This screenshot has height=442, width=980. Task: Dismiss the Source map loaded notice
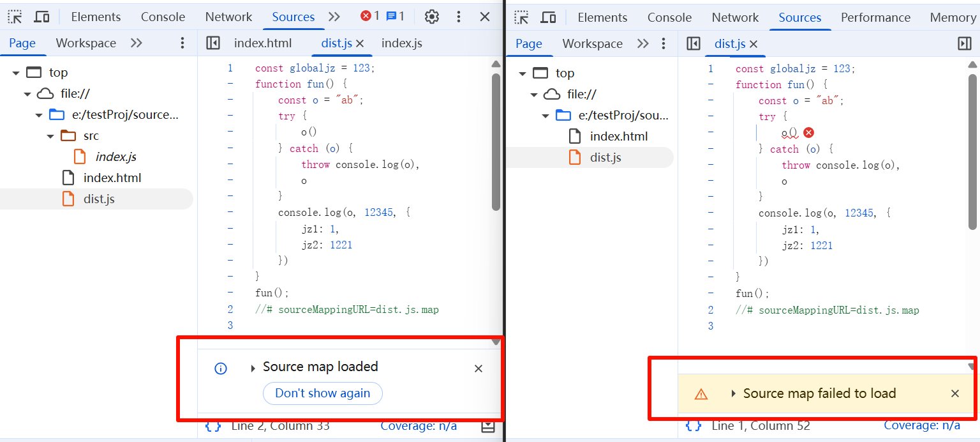pos(479,369)
